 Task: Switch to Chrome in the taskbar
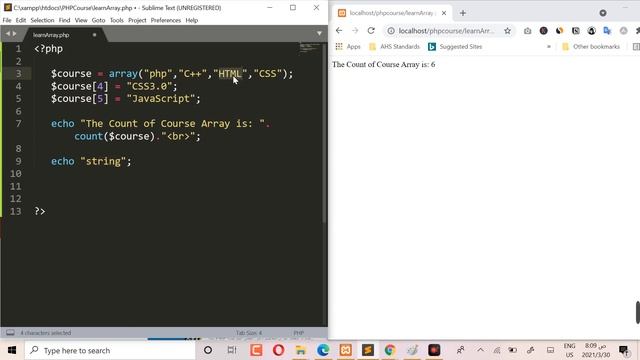[390, 350]
